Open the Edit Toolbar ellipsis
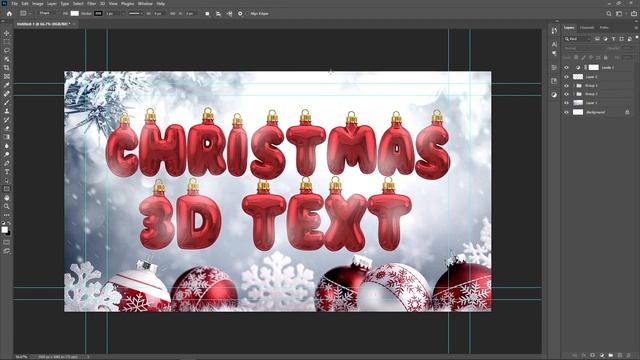 (x=7, y=215)
